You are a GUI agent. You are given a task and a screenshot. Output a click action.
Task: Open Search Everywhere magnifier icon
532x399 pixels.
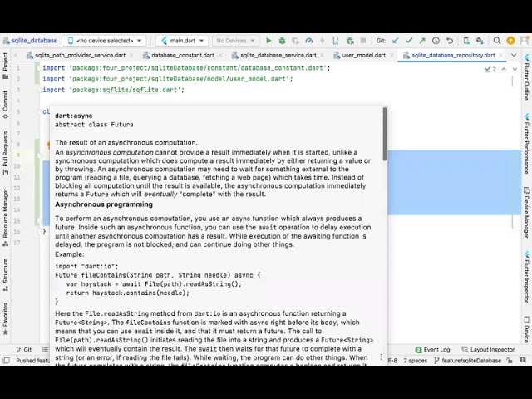497,41
